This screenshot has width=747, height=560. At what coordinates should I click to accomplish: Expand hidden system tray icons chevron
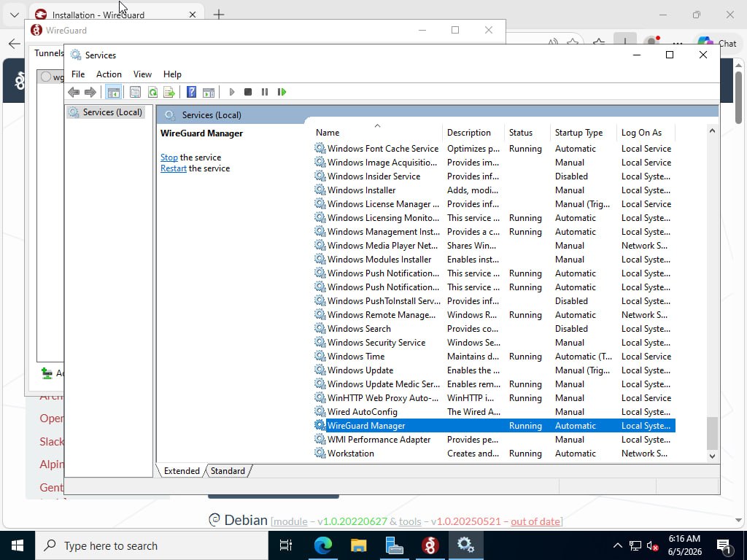[x=617, y=545]
